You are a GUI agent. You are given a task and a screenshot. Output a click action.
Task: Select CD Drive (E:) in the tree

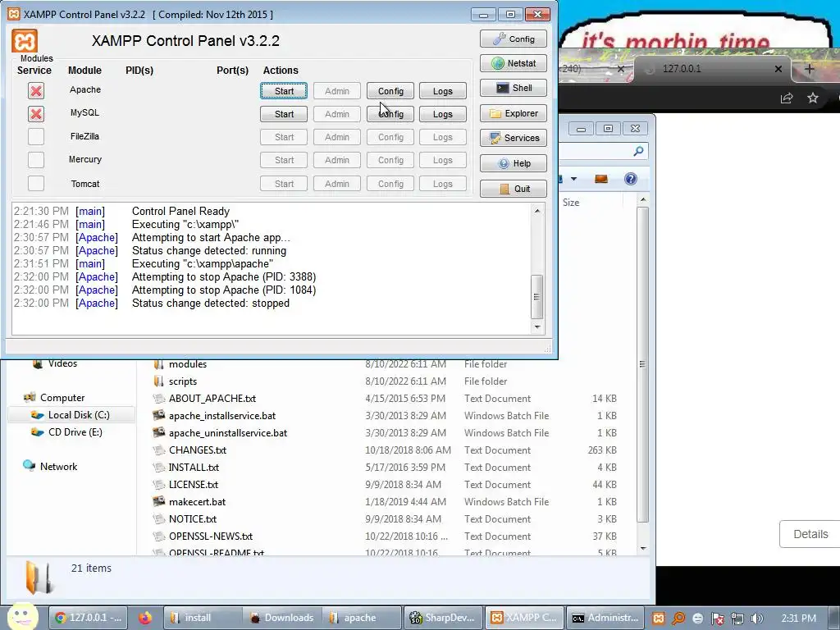tap(75, 431)
